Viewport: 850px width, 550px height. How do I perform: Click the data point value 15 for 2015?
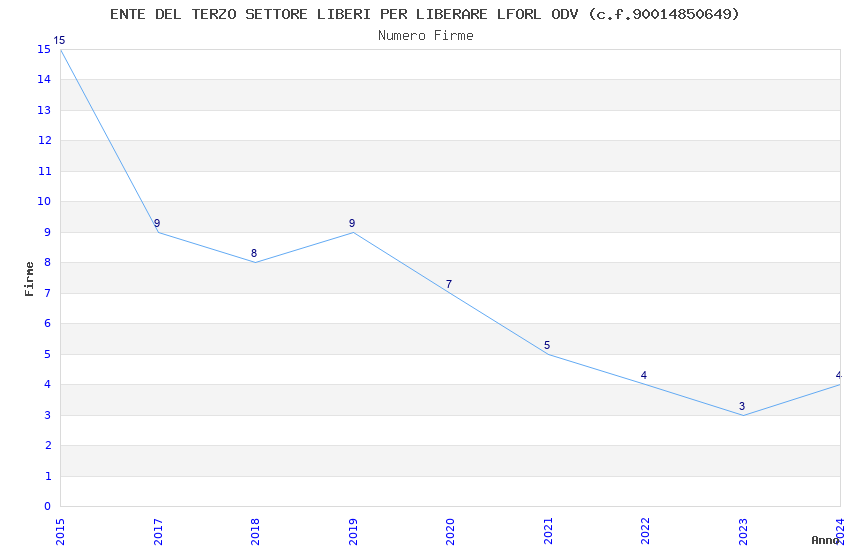(59, 40)
